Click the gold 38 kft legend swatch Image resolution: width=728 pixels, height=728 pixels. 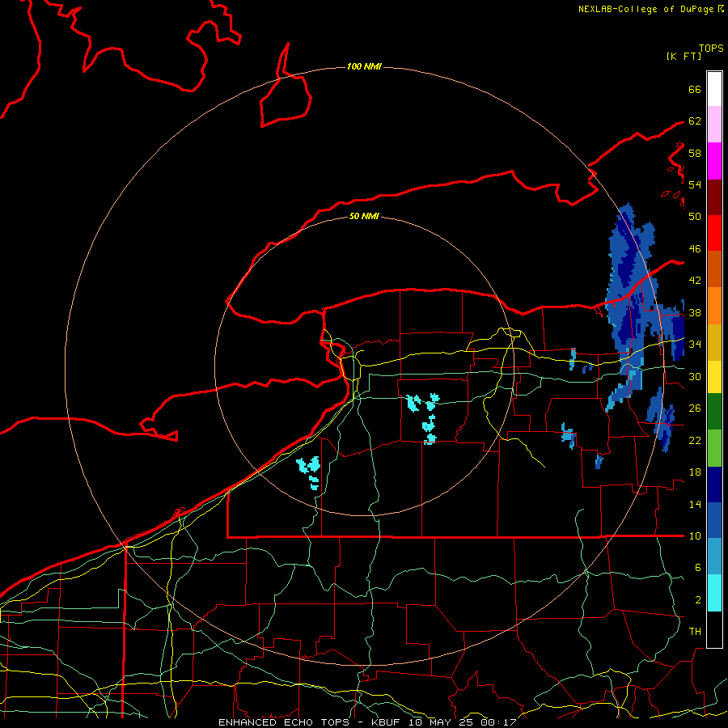(x=714, y=342)
